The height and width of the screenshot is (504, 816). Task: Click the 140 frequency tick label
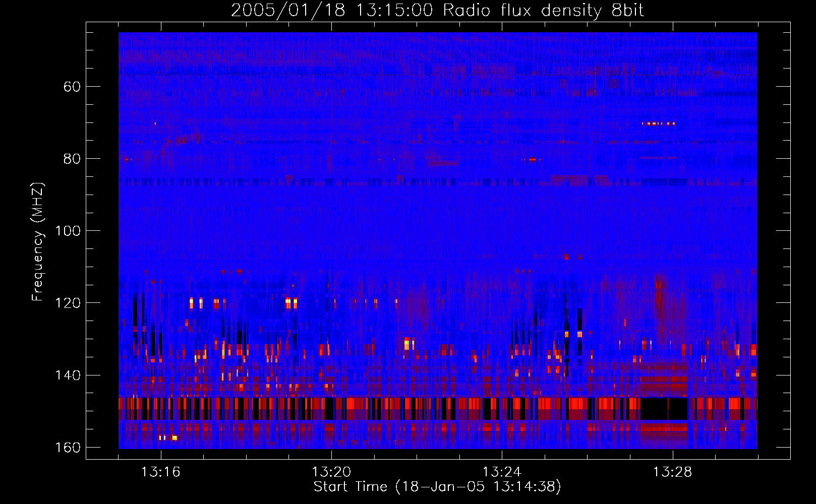[68, 375]
